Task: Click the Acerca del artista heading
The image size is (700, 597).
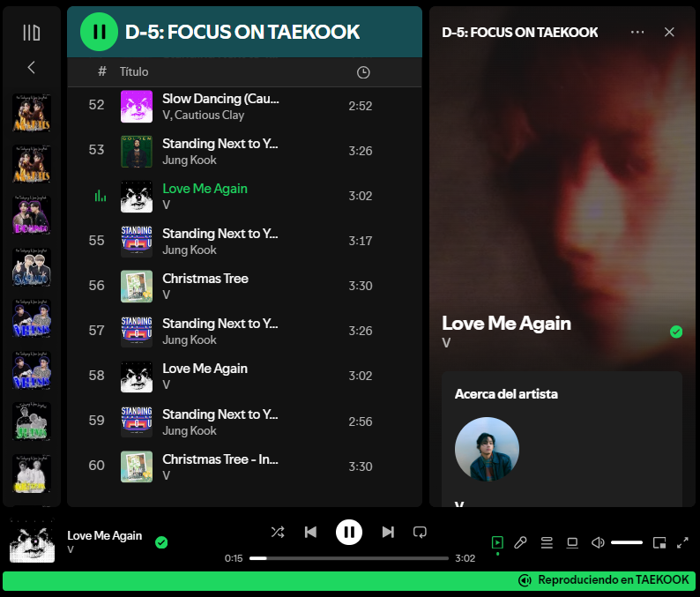Action: 506,394
